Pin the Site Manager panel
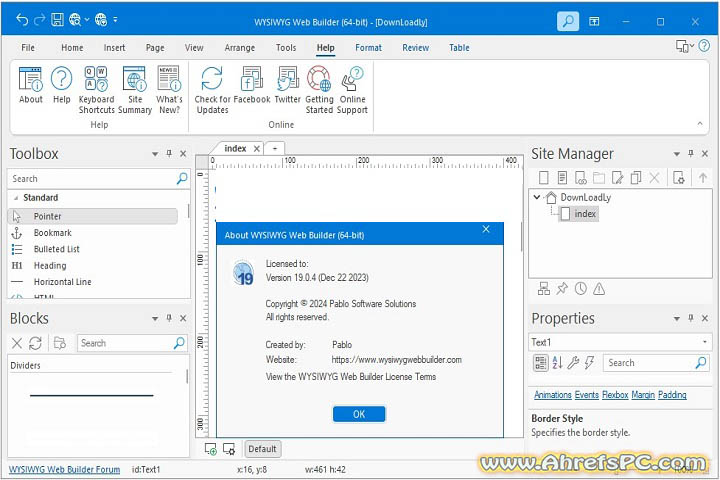This screenshot has width=720, height=480. 691,153
